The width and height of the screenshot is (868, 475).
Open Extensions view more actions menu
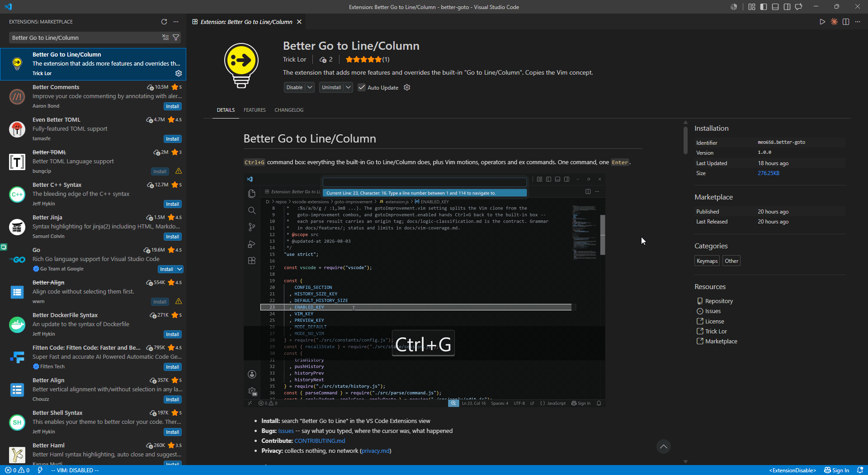tap(176, 22)
